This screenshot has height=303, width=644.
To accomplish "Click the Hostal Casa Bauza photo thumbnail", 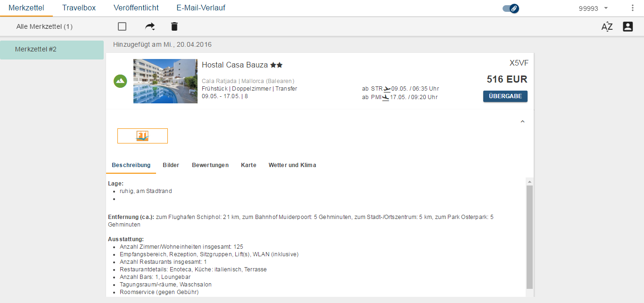I will [165, 81].
